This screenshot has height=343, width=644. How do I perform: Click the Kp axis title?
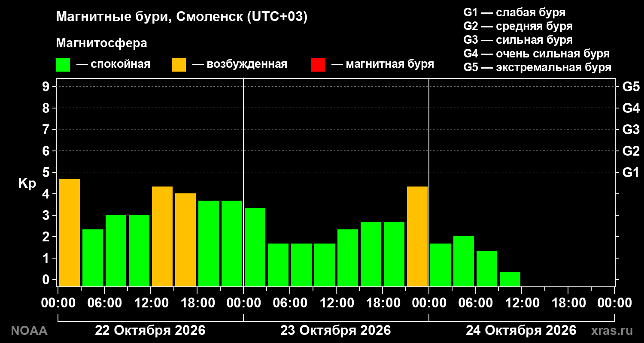click(27, 184)
